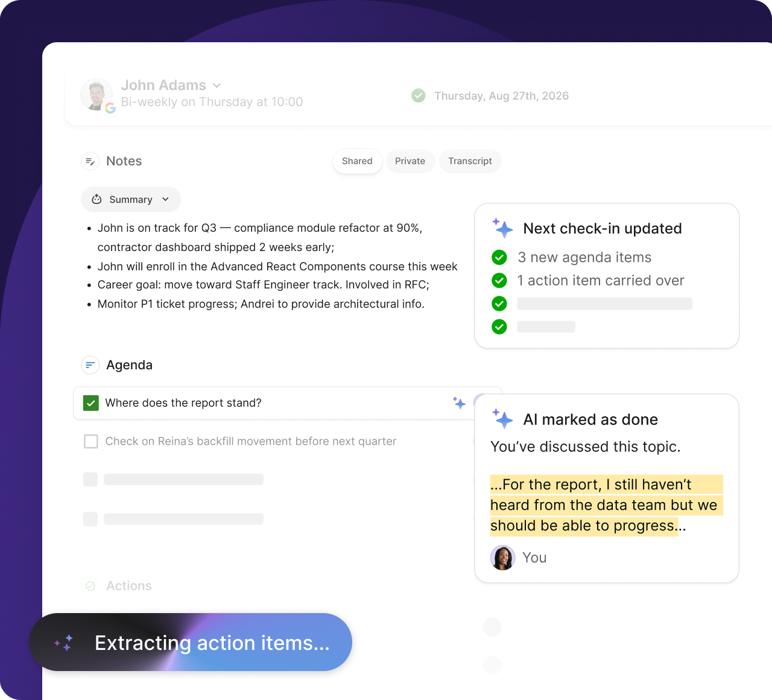Click sparkle icon on Next check-in updated card
Image resolution: width=772 pixels, height=700 pixels.
click(x=502, y=228)
